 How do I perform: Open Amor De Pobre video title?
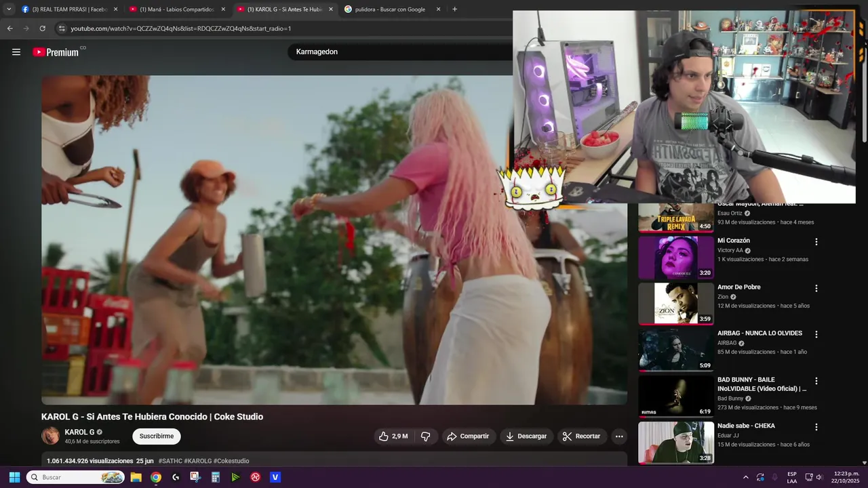[739, 287]
